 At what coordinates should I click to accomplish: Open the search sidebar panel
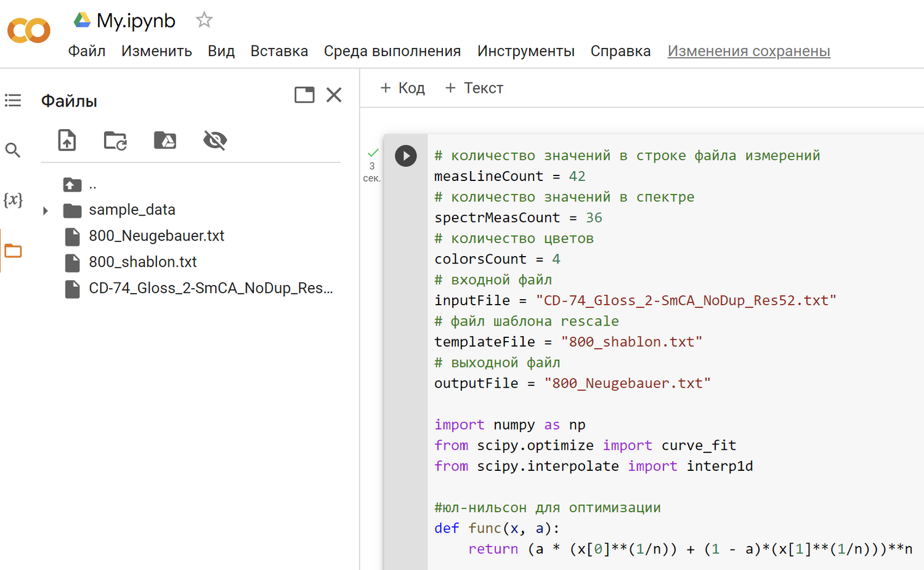click(x=13, y=150)
